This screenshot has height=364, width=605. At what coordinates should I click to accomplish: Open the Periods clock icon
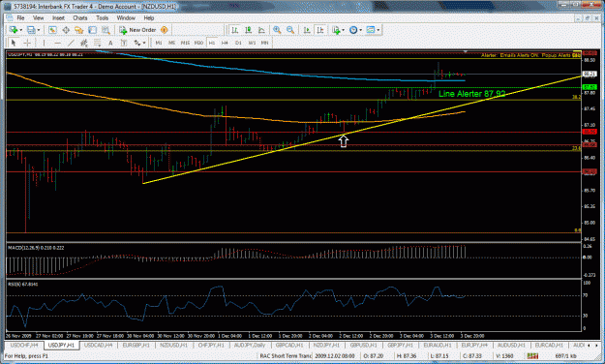coord(352,30)
